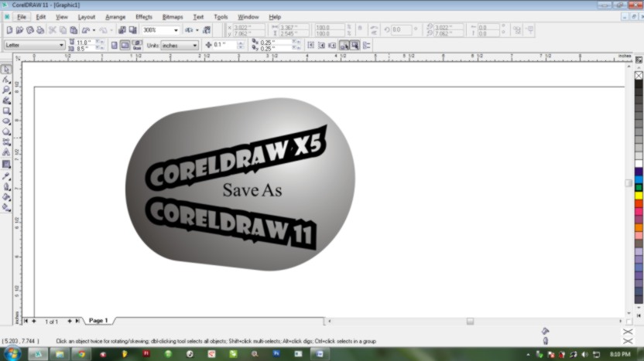Viewport: 644px width, 361px height.
Task: Open the Edit menu
Action: click(41, 17)
